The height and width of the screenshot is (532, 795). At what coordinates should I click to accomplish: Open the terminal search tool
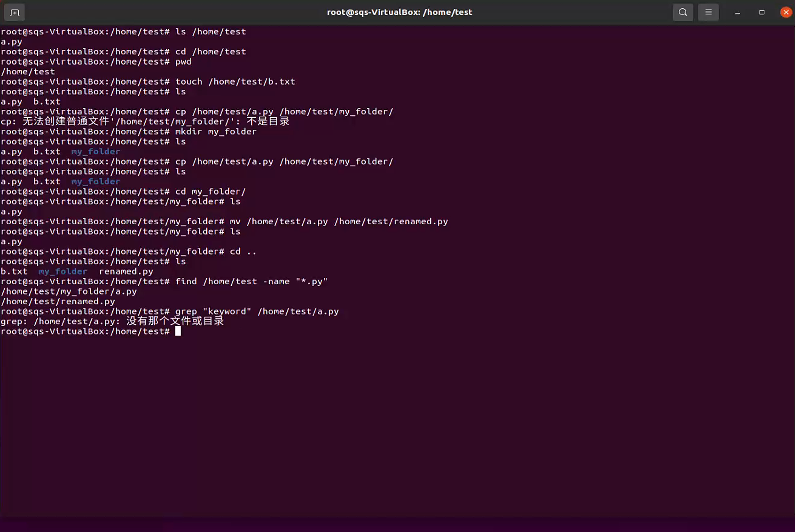[x=683, y=12]
